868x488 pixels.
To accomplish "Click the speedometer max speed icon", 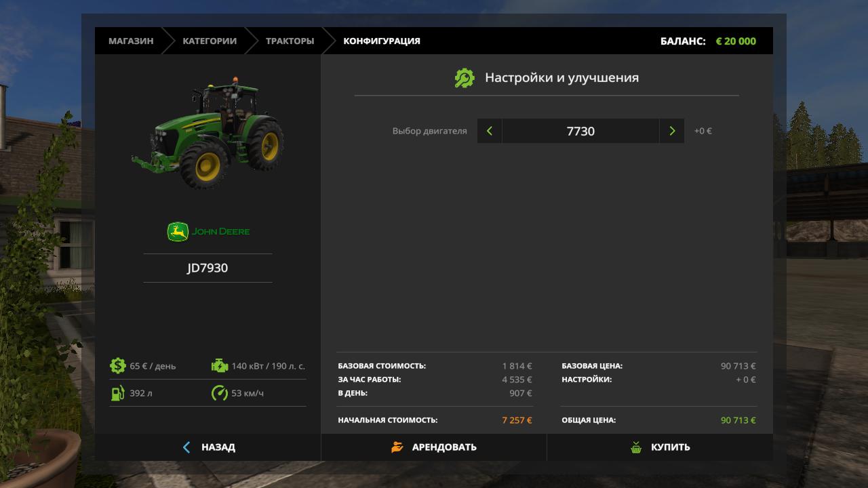I will [x=220, y=393].
